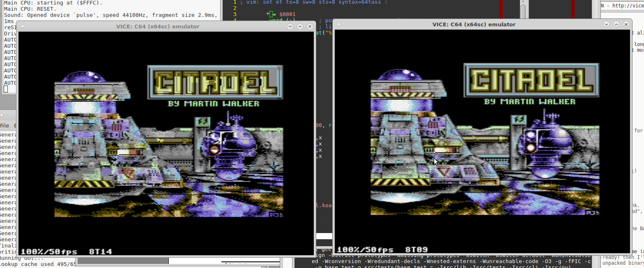Click the horizontal scrollbar below the left emulator

pos(123,261)
